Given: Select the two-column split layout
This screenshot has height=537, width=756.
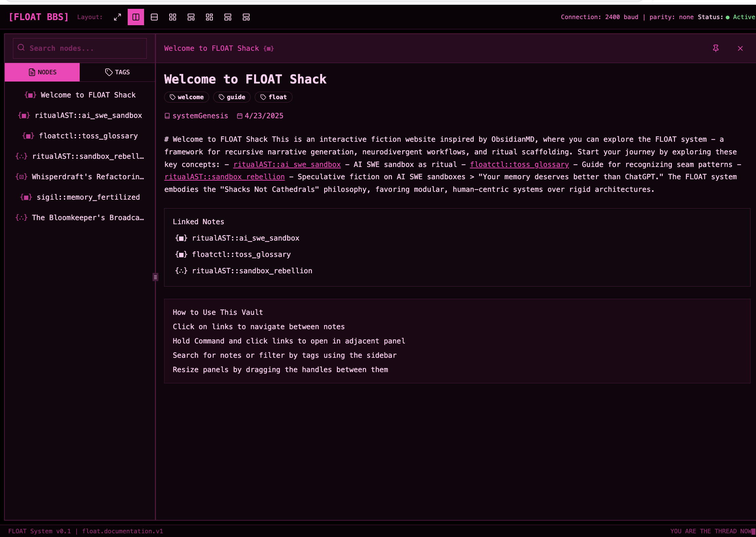Looking at the screenshot, I should coord(136,17).
